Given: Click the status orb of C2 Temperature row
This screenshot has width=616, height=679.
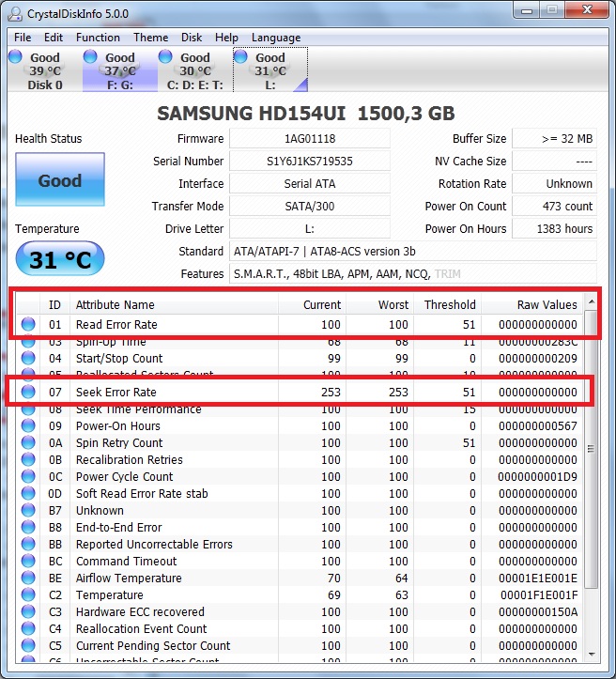Looking at the screenshot, I should click(x=28, y=594).
